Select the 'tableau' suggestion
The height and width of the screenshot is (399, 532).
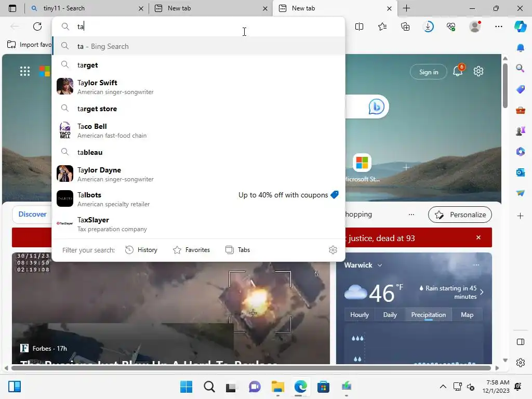point(198,152)
